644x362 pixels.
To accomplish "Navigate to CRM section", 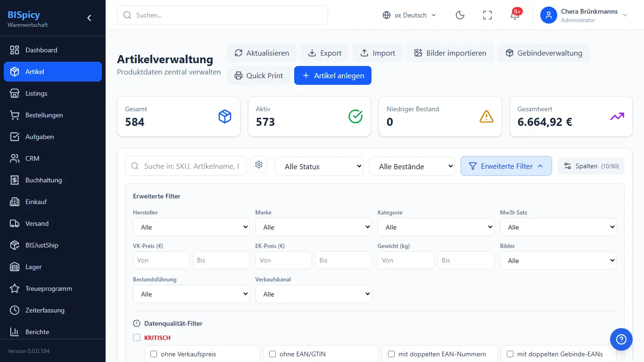I will (53, 158).
